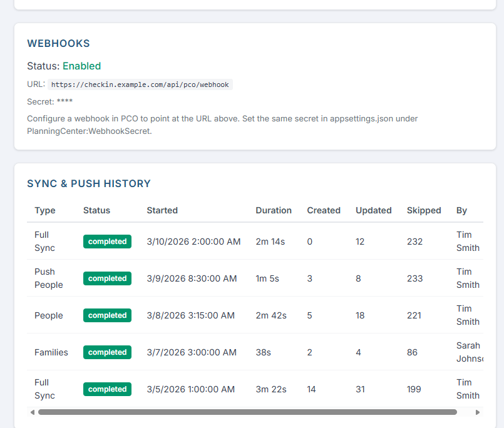Sort by the Duration column header
This screenshot has height=428, width=504.
[274, 210]
